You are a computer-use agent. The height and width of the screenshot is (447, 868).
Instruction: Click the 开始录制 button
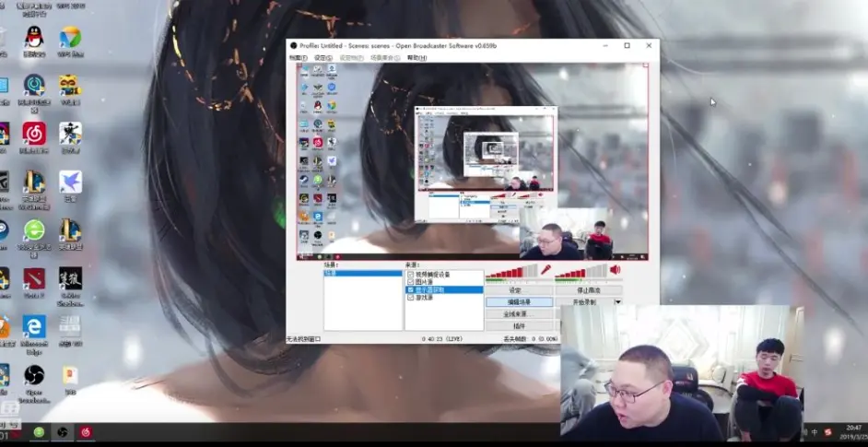(x=584, y=302)
